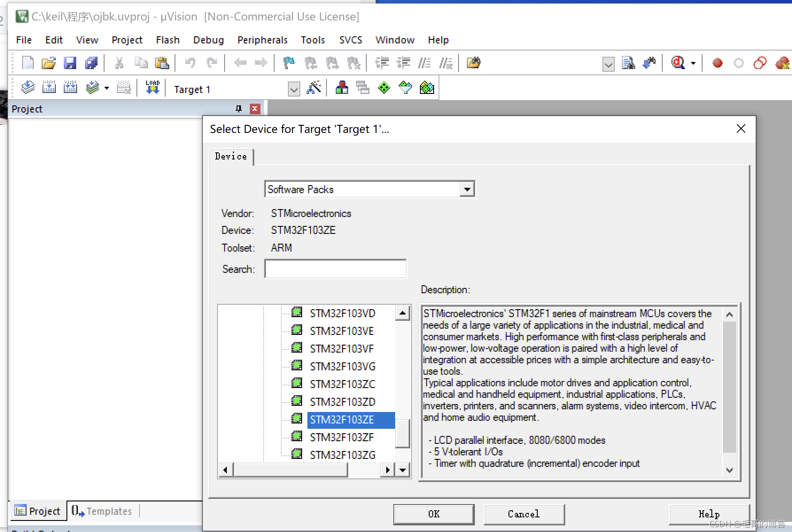Viewport: 792px width, 532px height.
Task: Open Manage Run-Time Environment green diamond icon
Action: (x=384, y=88)
